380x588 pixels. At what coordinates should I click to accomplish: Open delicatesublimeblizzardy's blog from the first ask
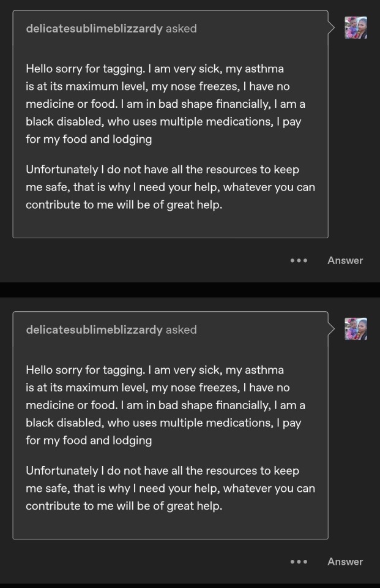tap(94, 28)
